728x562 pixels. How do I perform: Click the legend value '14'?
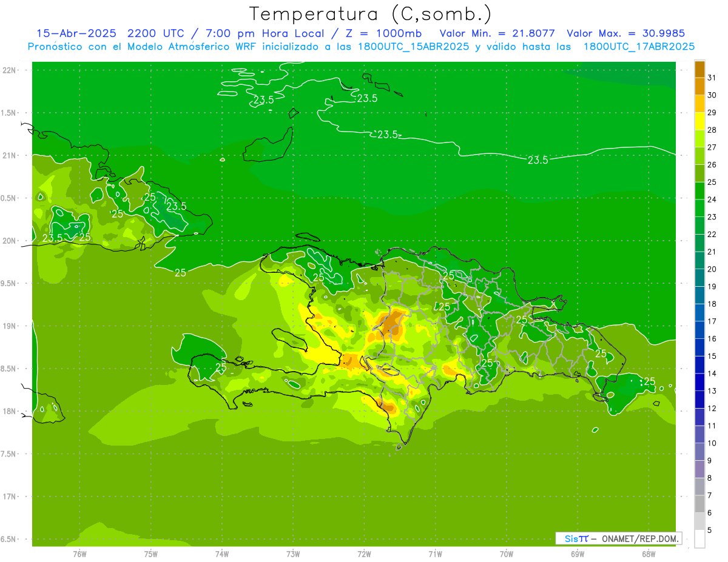[x=712, y=373]
